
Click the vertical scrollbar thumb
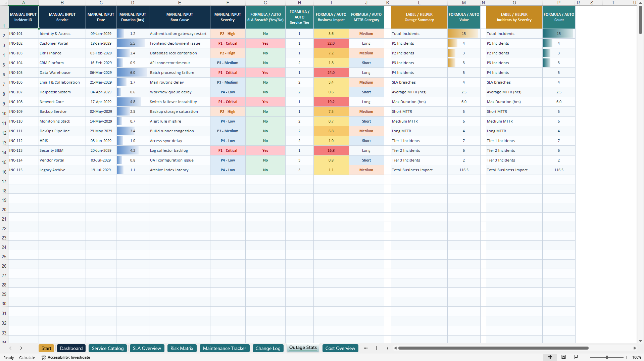(640, 19)
